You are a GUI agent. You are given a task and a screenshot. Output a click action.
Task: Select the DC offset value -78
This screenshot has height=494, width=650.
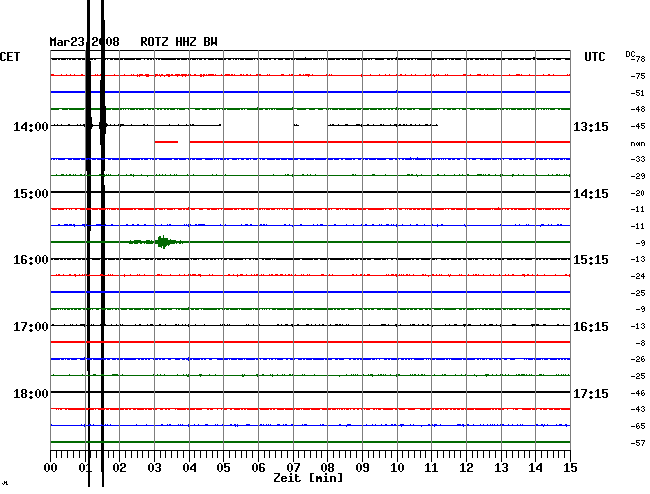click(638, 59)
